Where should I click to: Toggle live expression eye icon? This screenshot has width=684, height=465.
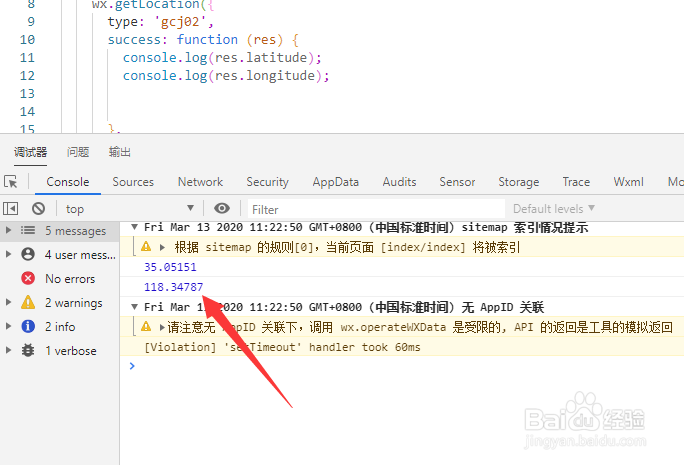point(222,209)
